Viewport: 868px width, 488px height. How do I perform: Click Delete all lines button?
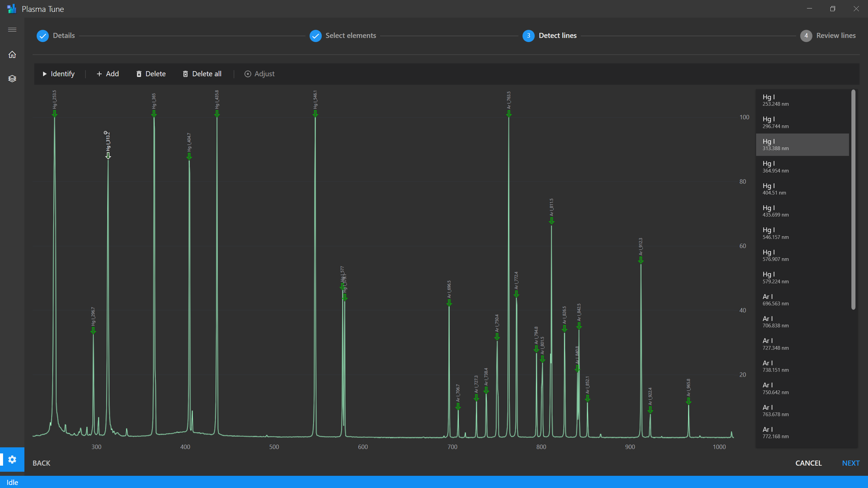click(x=202, y=74)
